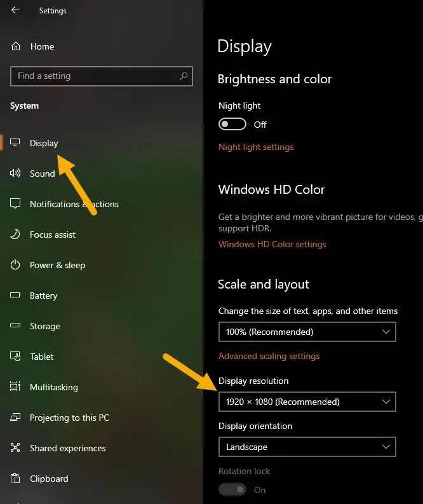Open Windows HD Color settings link
Screen dimensions: 423x504
272,244
